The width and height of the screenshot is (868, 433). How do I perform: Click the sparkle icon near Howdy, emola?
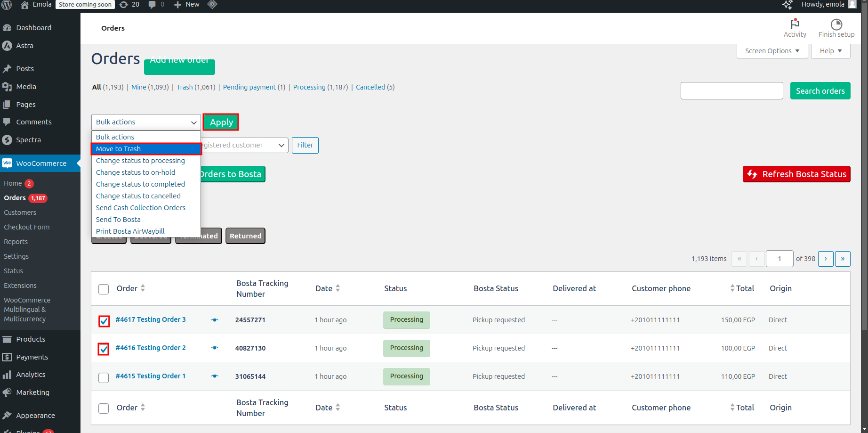[788, 5]
